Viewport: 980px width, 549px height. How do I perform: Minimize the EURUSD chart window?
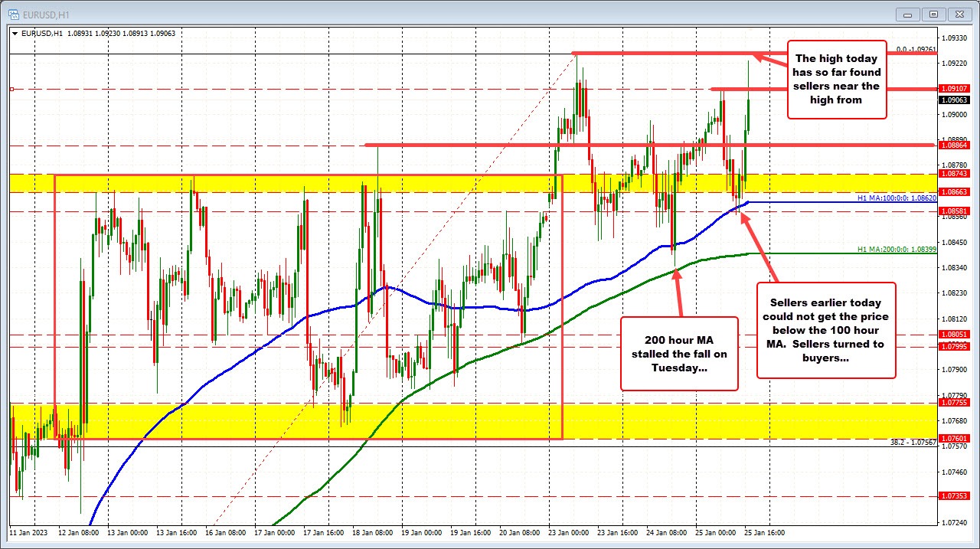coord(906,14)
